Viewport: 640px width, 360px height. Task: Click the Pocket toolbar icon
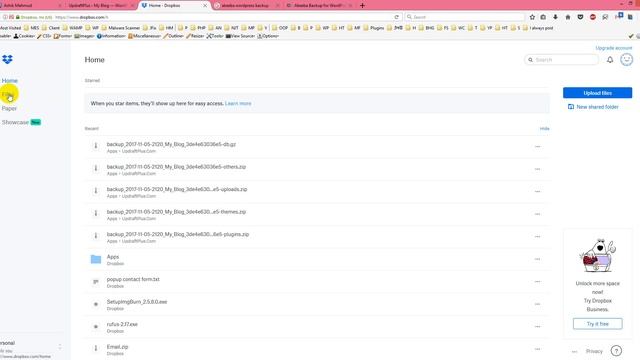point(580,17)
